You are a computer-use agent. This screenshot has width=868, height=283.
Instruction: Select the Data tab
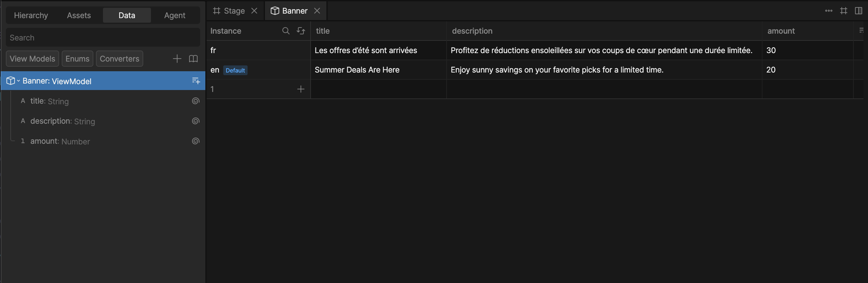[x=127, y=15]
